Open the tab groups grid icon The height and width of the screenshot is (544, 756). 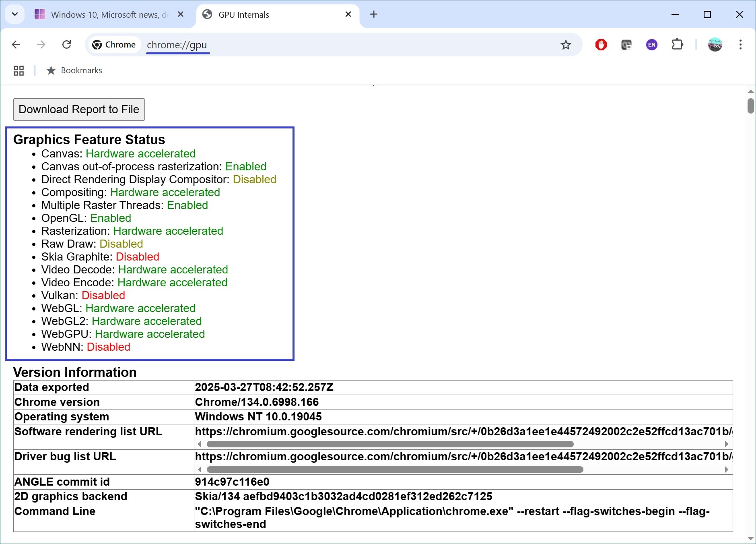pyautogui.click(x=19, y=71)
